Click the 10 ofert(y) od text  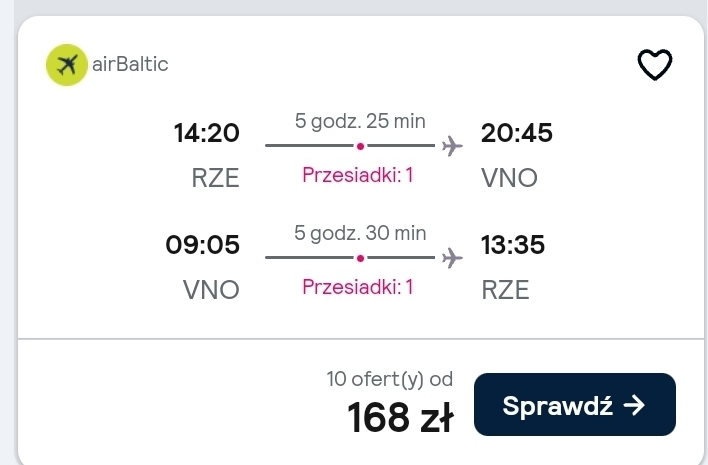point(390,379)
